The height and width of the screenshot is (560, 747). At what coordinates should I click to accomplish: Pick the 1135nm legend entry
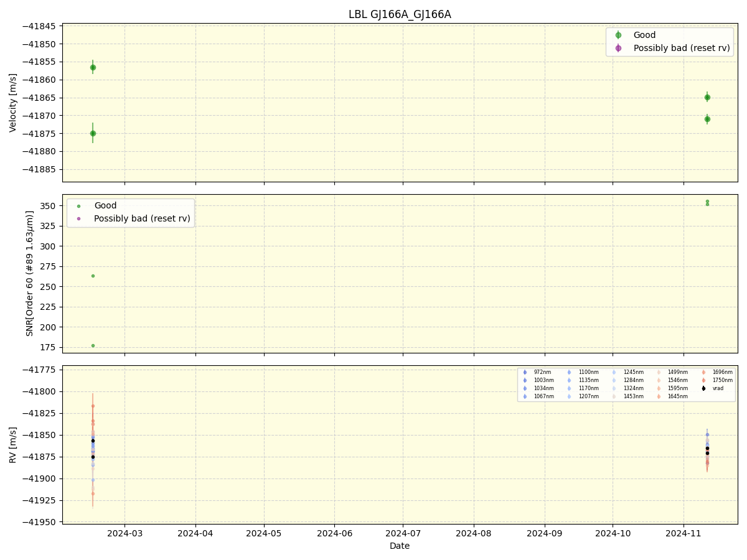[x=582, y=380]
